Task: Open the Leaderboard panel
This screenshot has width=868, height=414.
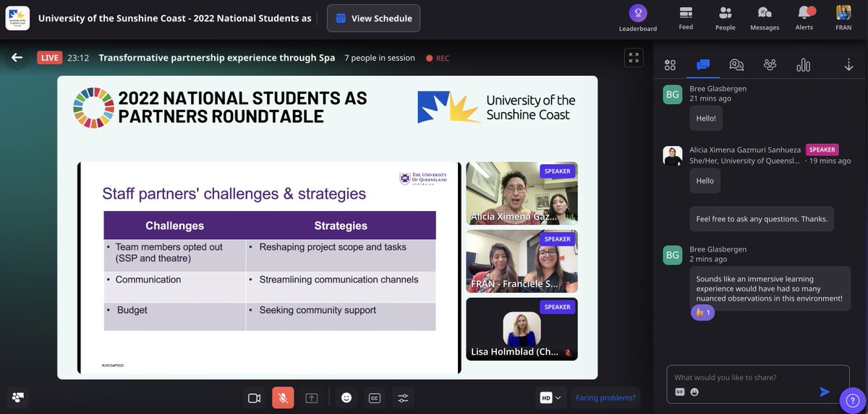Action: pos(637,18)
